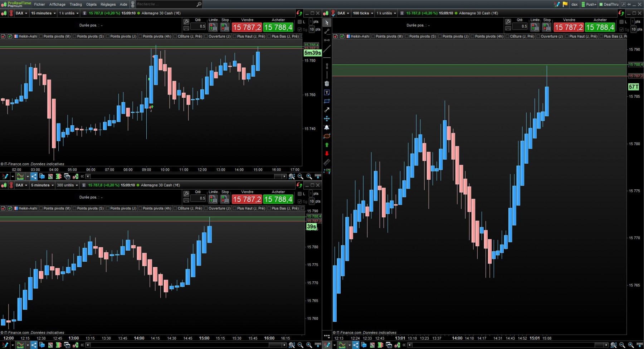Select the red down arrow marker tool
Viewport: 644px width, 349px height.
pyautogui.click(x=327, y=154)
